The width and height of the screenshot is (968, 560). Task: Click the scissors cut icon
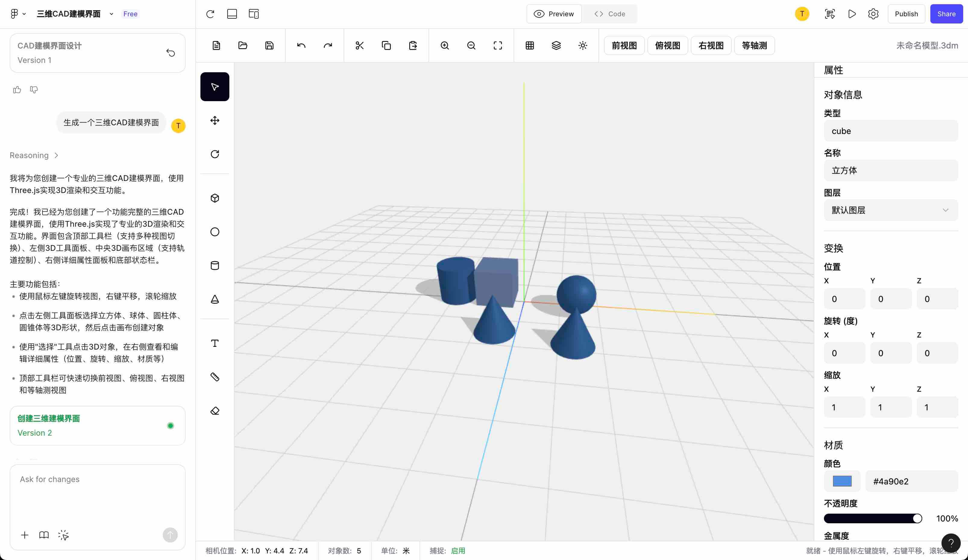pyautogui.click(x=360, y=46)
